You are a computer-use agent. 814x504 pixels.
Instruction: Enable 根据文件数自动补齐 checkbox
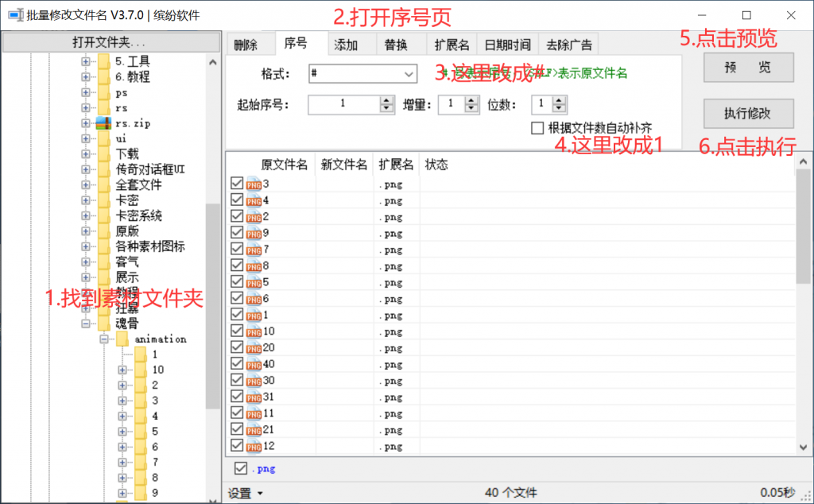click(x=537, y=128)
